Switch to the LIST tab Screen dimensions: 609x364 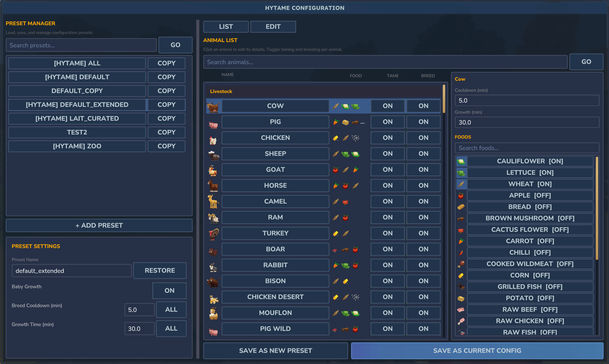[226, 27]
